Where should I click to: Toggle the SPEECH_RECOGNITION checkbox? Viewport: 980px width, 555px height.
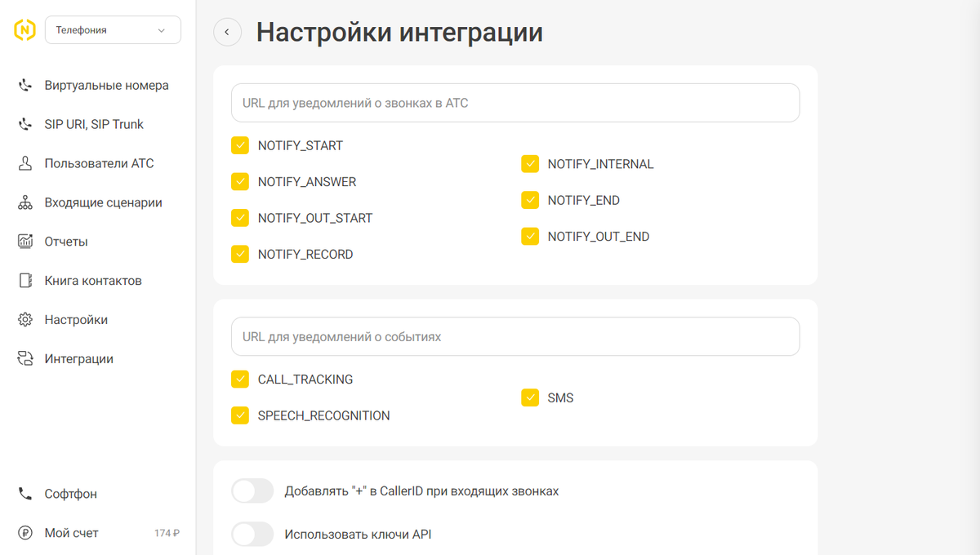point(240,415)
